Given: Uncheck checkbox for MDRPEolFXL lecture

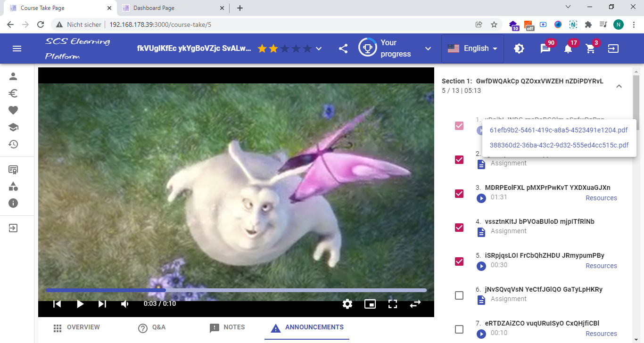Looking at the screenshot, I should pyautogui.click(x=459, y=194).
